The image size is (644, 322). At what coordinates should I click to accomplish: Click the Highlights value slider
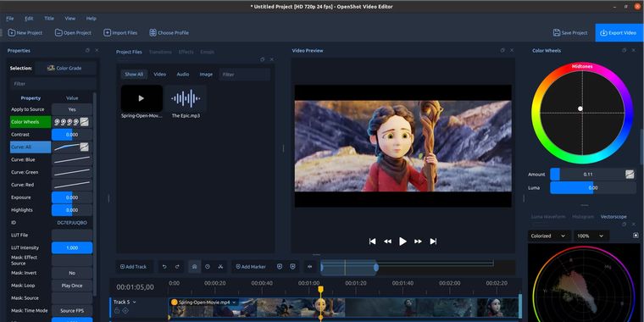coord(72,210)
